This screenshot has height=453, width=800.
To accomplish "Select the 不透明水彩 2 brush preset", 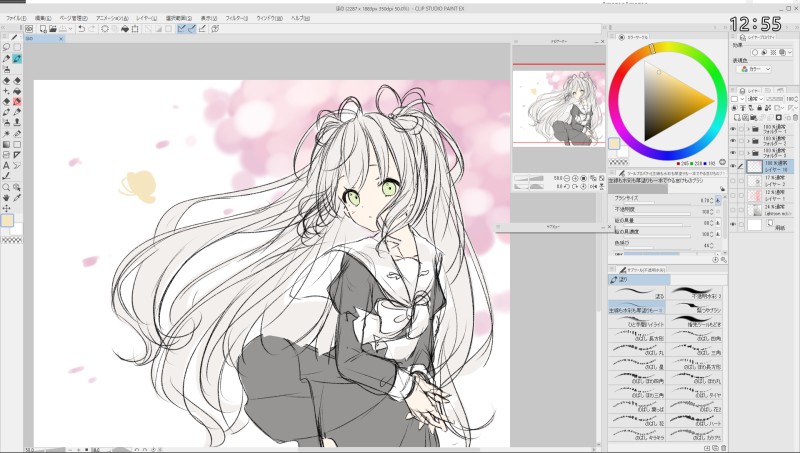I will (695, 292).
